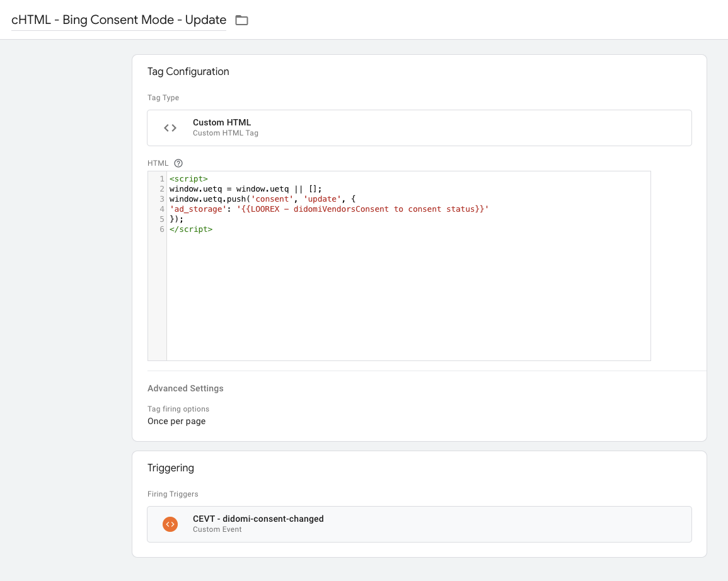The height and width of the screenshot is (581, 728).
Task: Click the Once per page firing option value
Action: click(176, 422)
